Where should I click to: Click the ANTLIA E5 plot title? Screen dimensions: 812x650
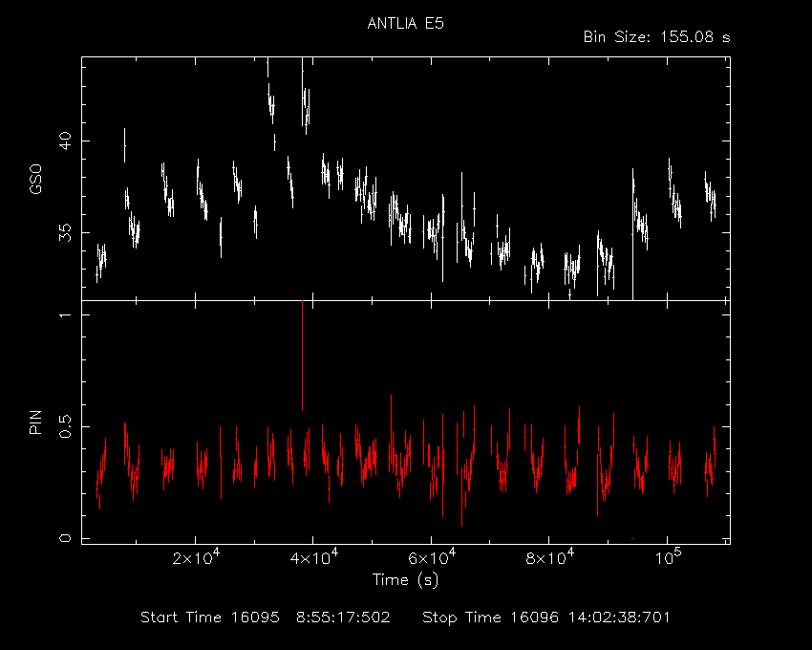[405, 24]
